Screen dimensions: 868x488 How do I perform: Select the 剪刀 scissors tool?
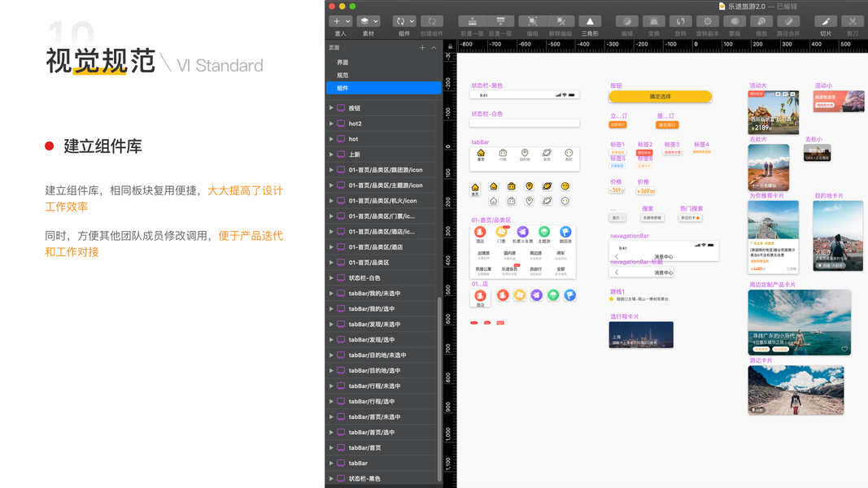pyautogui.click(x=853, y=21)
